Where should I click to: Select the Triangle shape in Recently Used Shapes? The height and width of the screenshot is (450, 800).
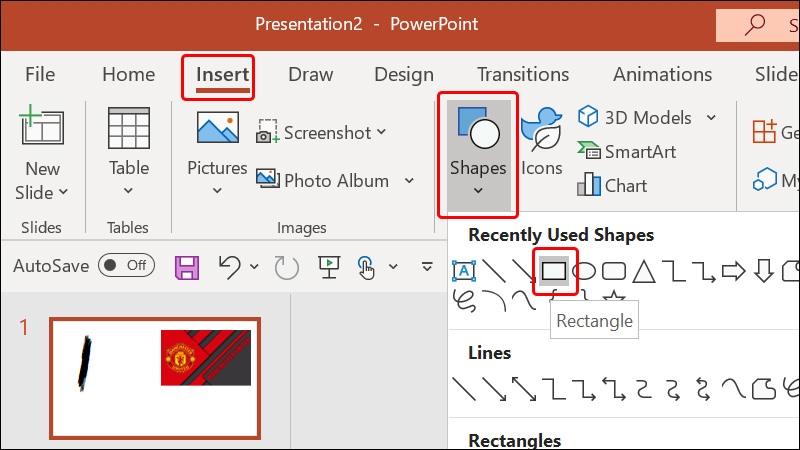tap(644, 271)
